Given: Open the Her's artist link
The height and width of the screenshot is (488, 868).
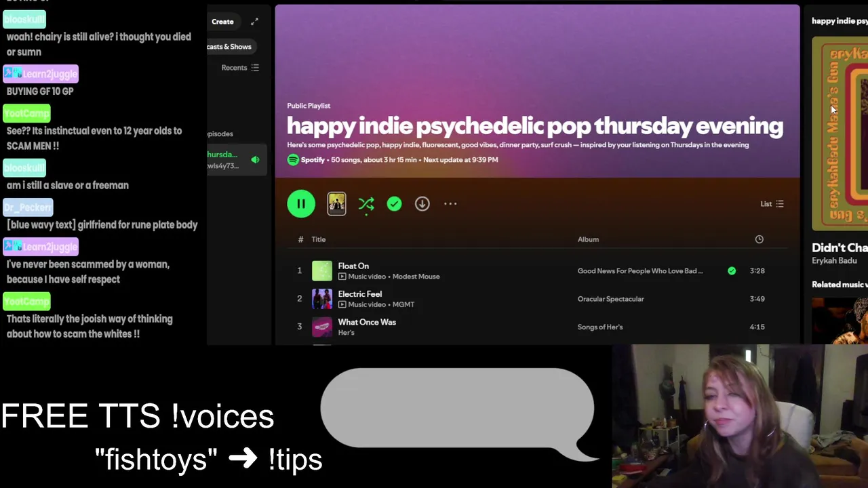Looking at the screenshot, I should (x=346, y=333).
